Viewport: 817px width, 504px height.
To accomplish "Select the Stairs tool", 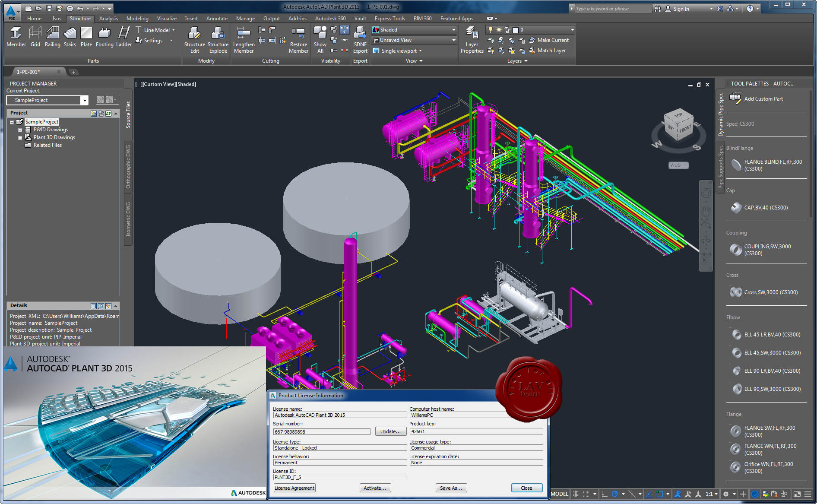I will tap(70, 37).
